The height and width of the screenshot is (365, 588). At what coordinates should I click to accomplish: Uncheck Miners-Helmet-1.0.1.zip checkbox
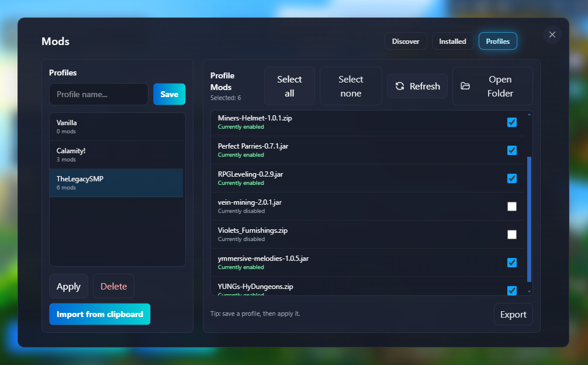[512, 122]
